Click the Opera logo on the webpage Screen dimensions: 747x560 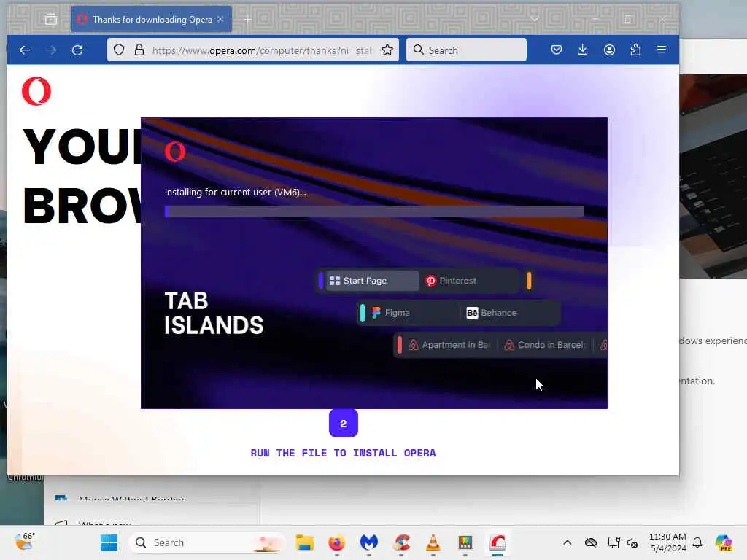[x=36, y=91]
